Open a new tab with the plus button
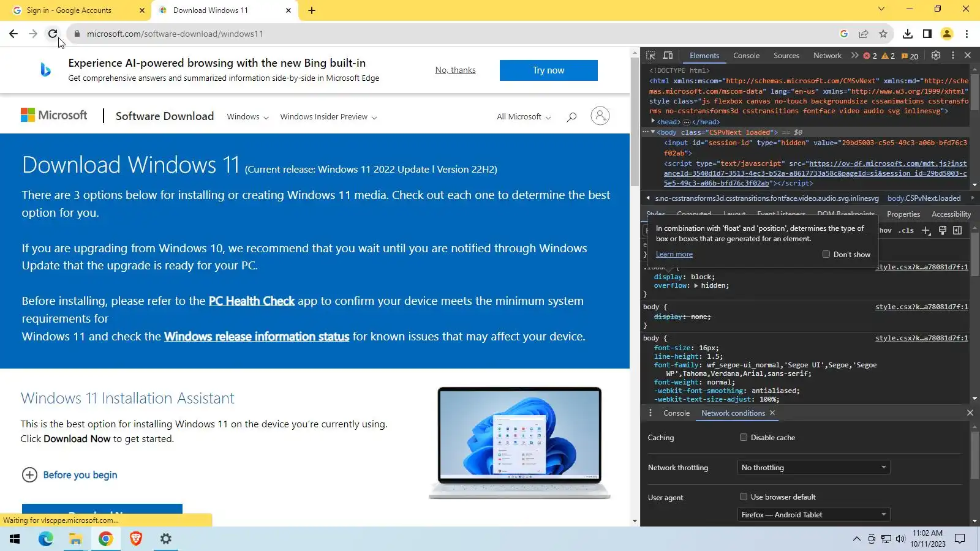 pyautogui.click(x=312, y=10)
